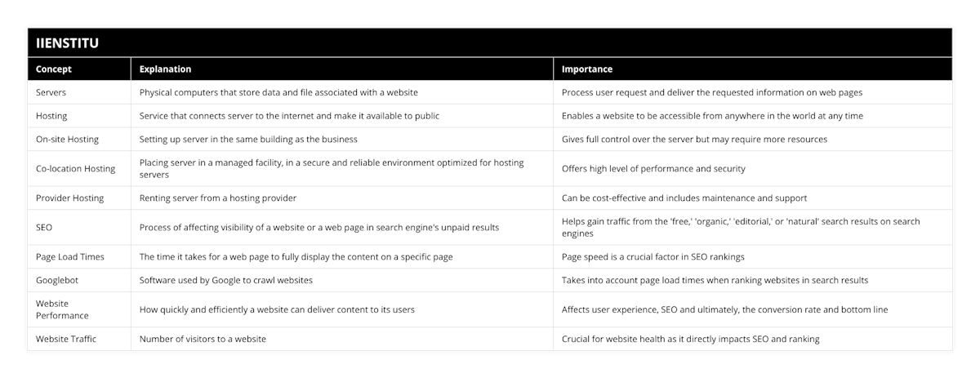Viewport: 980px width, 378px height.
Task: Select the Googlebot concept cell
Action: point(60,280)
